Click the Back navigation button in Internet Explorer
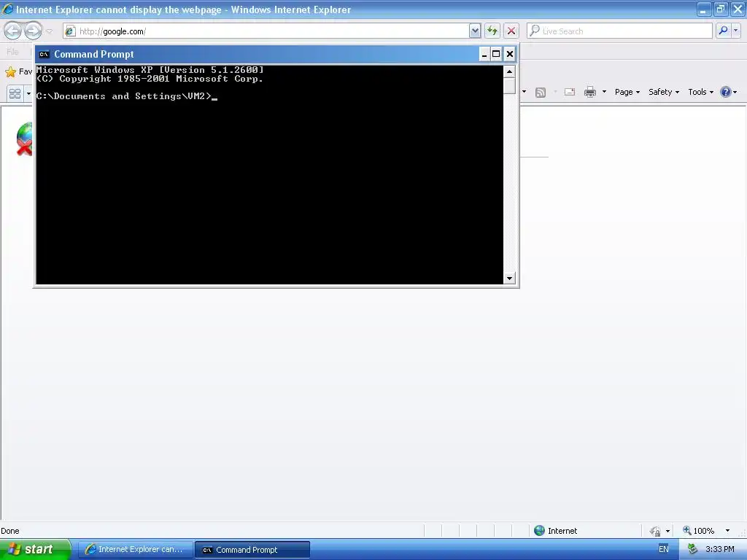 [x=13, y=31]
